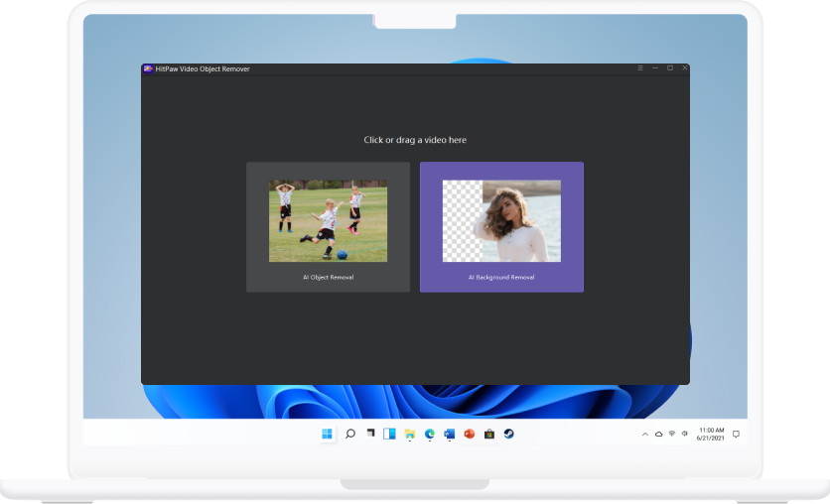Open Steam from the taskbar

[508, 434]
